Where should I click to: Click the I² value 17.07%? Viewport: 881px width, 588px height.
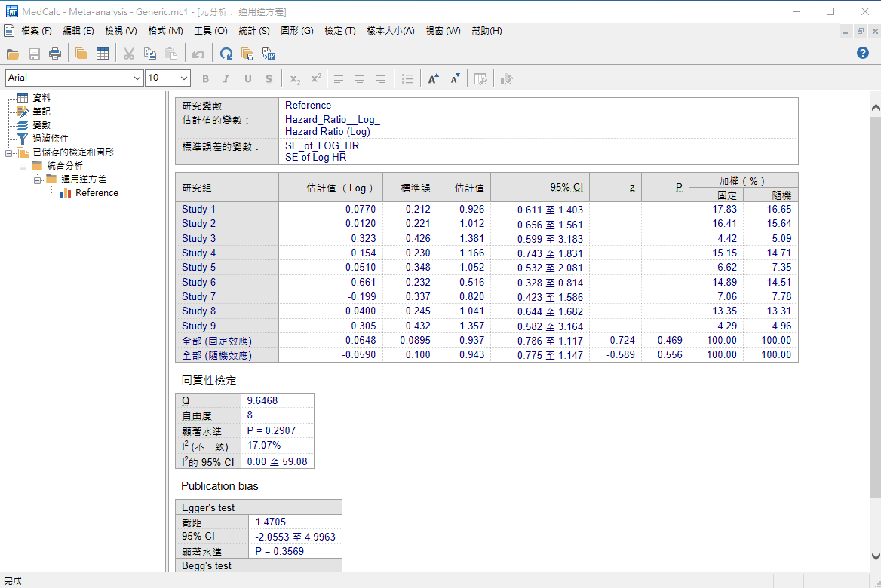pyautogui.click(x=263, y=445)
